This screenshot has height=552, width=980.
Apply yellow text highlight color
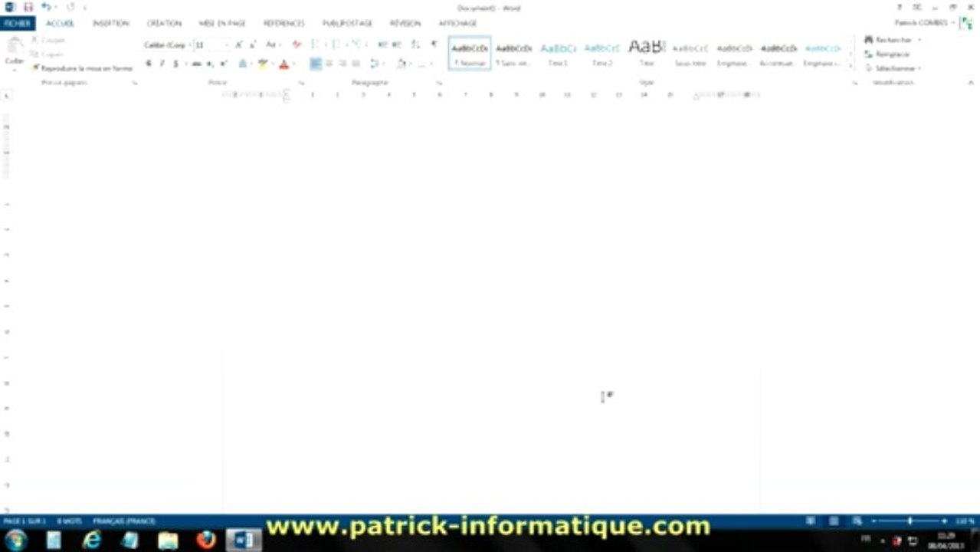point(262,64)
